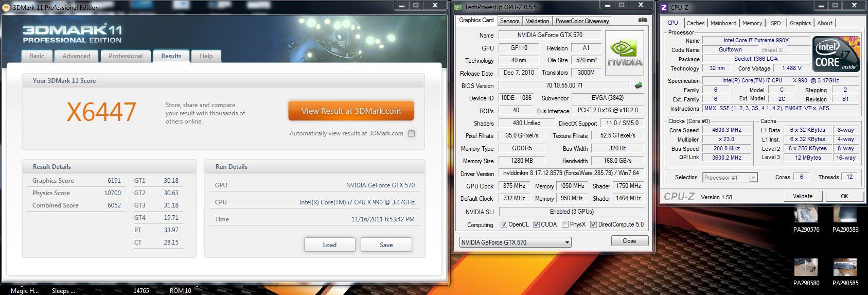The image size is (868, 295).
Task: Click the Intel Core i7 logo in CPU-Z
Action: coord(836,54)
